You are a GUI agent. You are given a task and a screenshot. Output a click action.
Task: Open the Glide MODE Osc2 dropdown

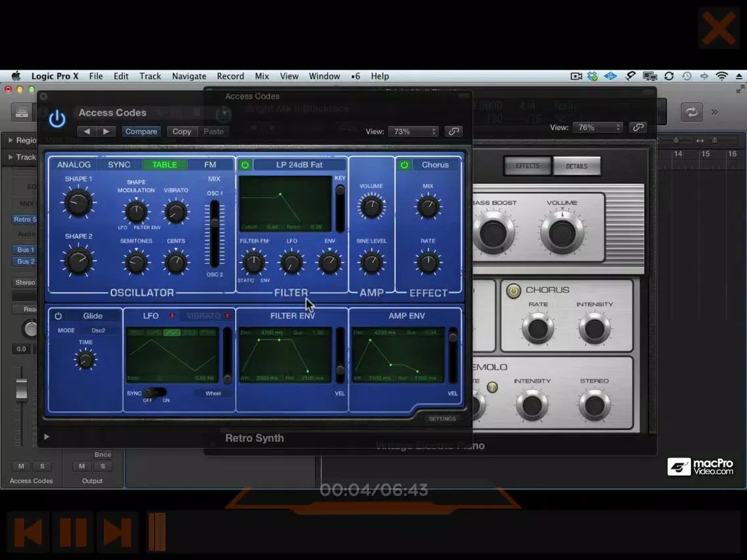[x=99, y=331]
